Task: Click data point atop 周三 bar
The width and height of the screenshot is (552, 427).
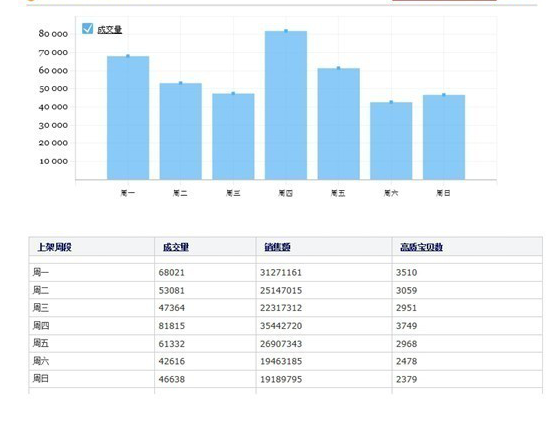Action: pyautogui.click(x=233, y=93)
